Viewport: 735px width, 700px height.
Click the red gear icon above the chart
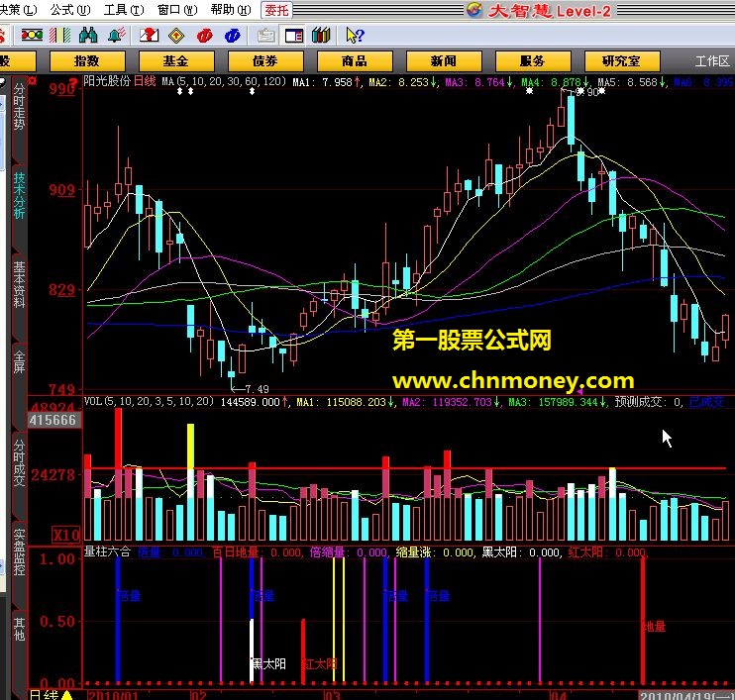[x=33, y=81]
